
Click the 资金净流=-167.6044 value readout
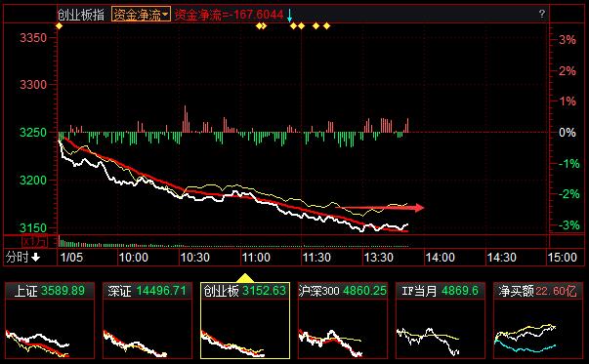[229, 15]
